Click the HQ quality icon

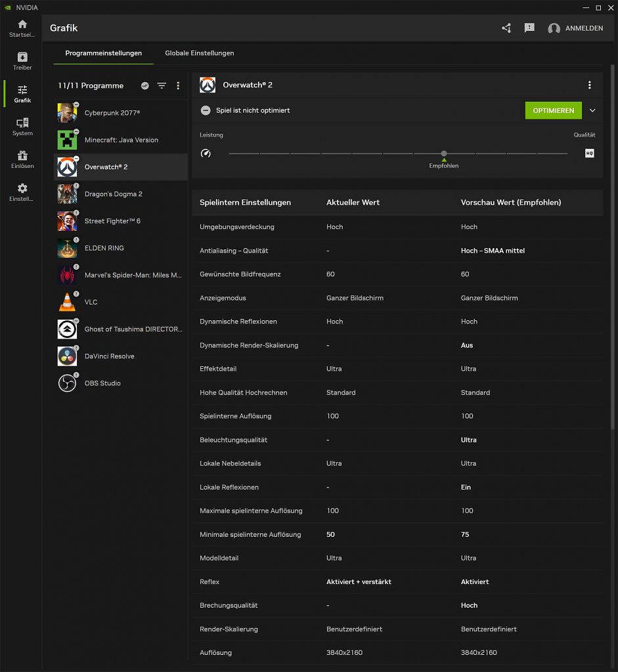click(589, 153)
